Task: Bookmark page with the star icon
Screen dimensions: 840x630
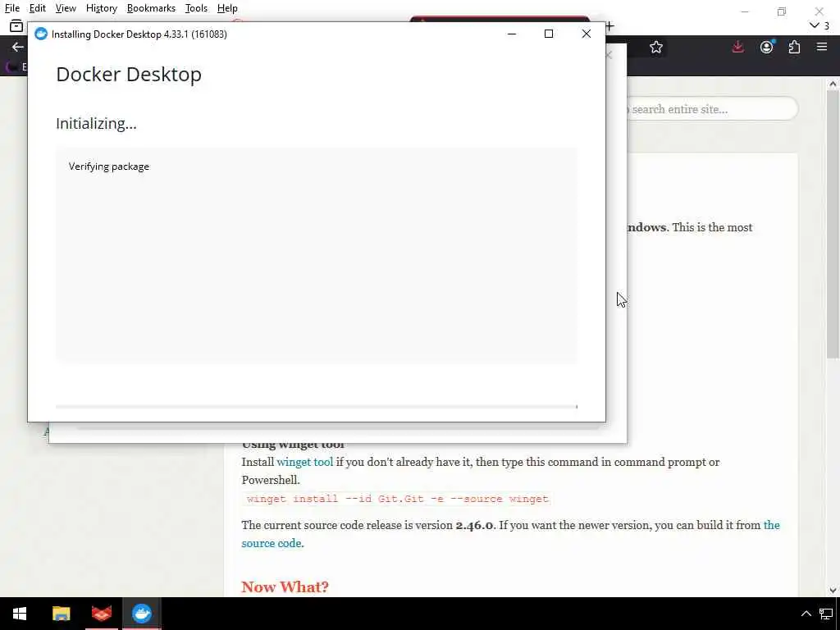Action: pyautogui.click(x=656, y=47)
